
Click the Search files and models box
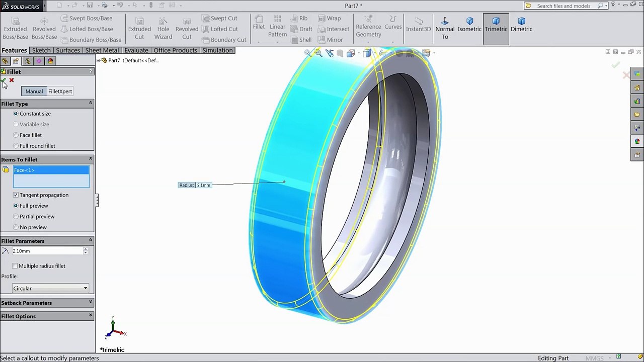566,6
